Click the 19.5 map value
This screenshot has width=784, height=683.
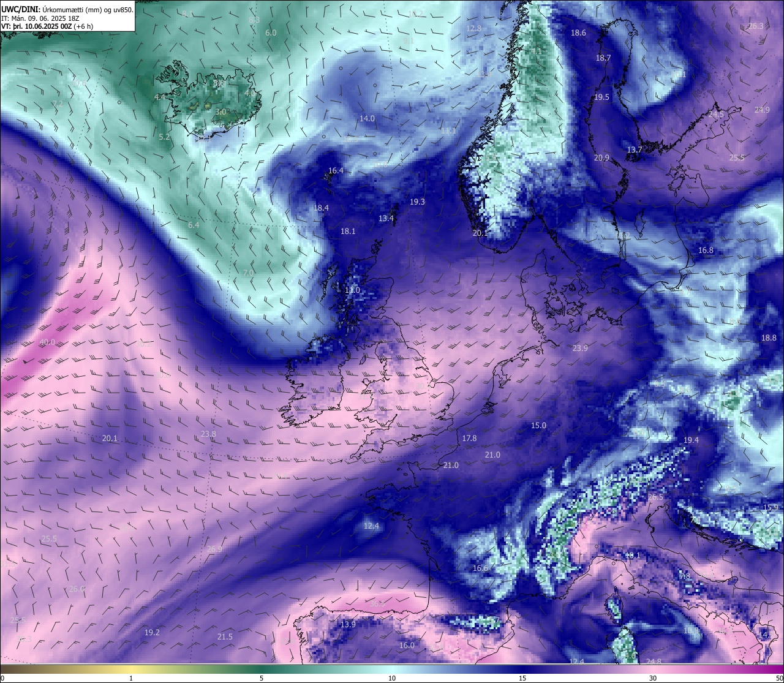click(x=601, y=97)
